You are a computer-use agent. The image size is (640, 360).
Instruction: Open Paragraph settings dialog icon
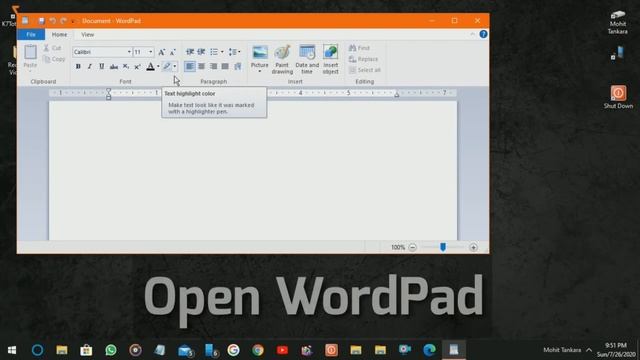[238, 66]
